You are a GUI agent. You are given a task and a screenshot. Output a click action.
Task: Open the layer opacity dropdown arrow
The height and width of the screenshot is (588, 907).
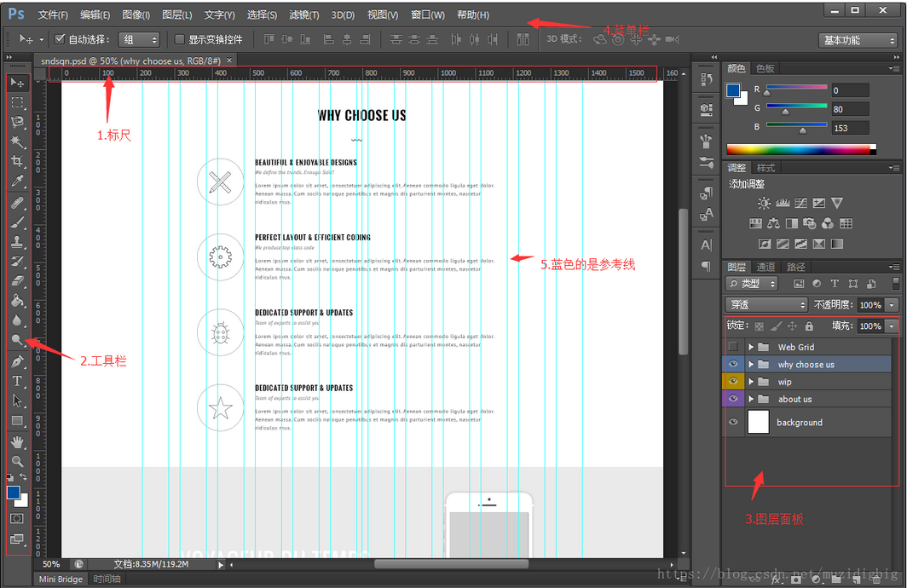892,305
